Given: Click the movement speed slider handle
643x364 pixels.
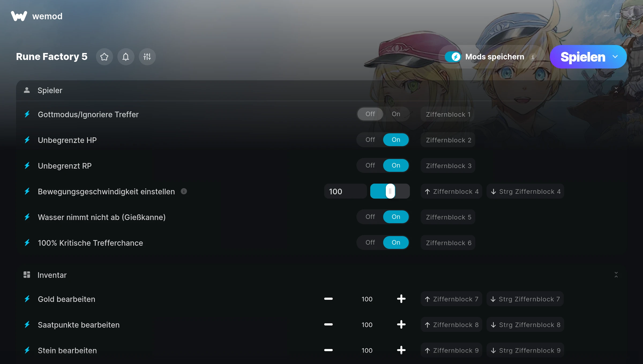Looking at the screenshot, I should point(390,191).
